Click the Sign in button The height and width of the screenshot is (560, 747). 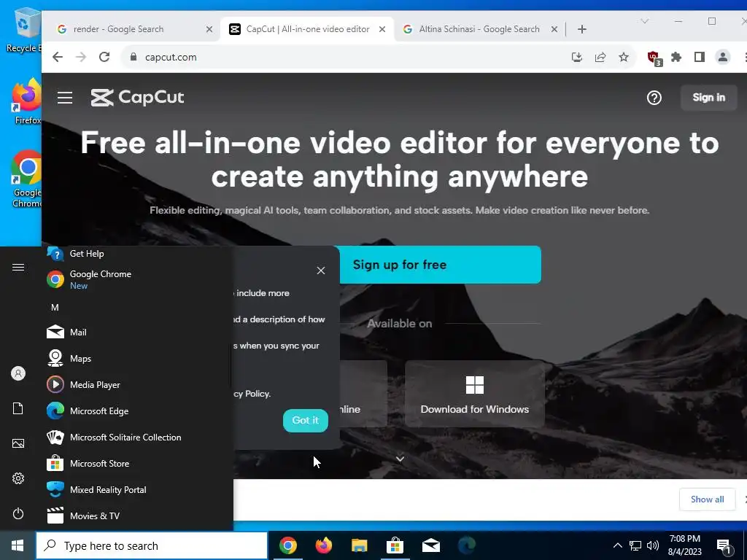click(x=708, y=97)
